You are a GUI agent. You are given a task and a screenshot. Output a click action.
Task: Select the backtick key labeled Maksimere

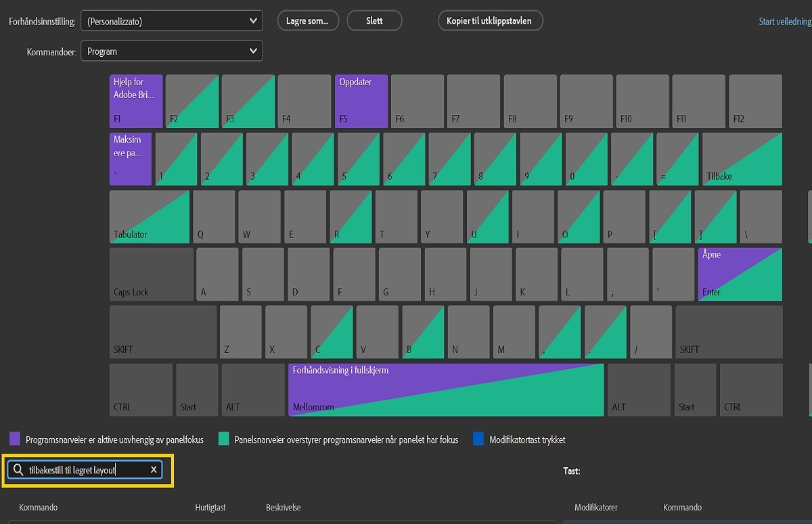131,158
